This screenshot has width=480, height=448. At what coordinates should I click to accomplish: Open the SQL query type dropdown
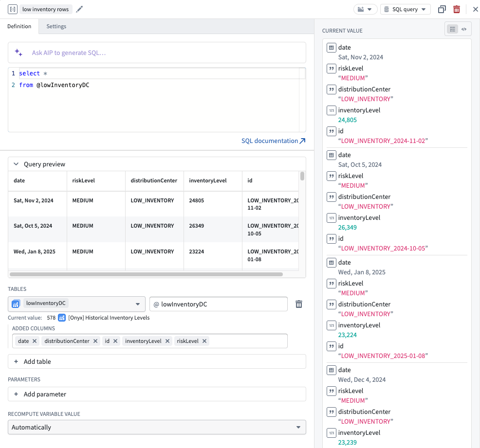(x=406, y=9)
